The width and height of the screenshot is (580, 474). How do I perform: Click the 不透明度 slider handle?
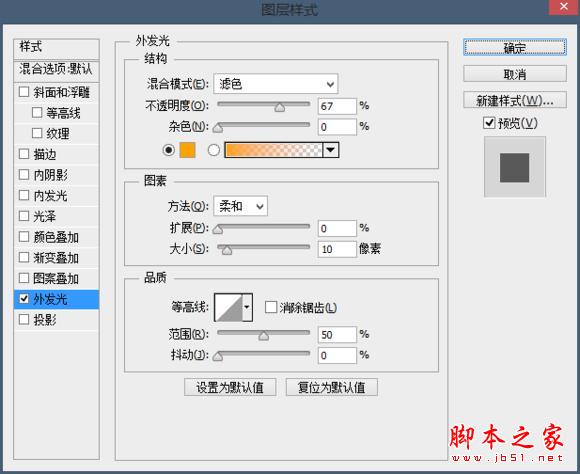tap(280, 107)
